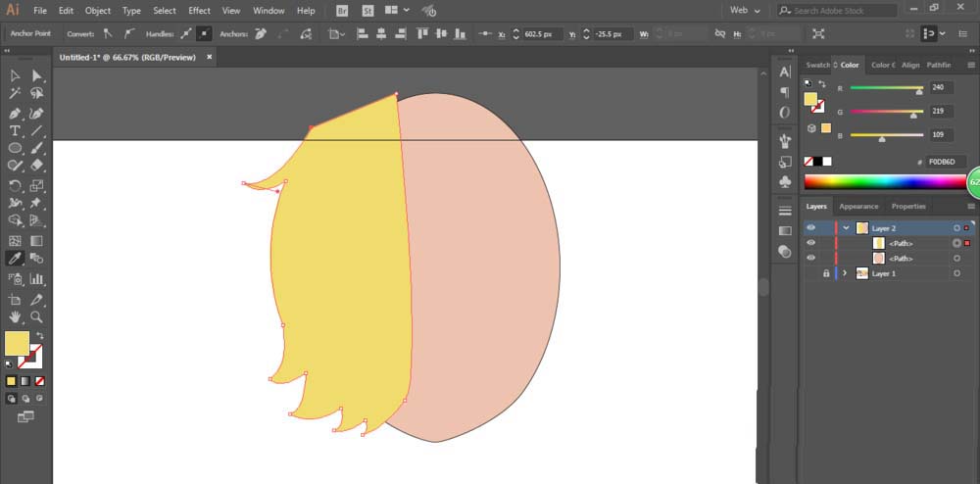The width and height of the screenshot is (980, 484).
Task: Choose the Lasso tool
Action: (37, 93)
